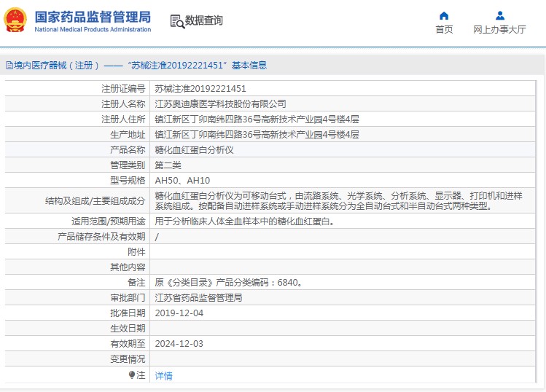Click approval date 2019-12-04
Image resolution: width=546 pixels, height=392 pixels.
tap(179, 313)
